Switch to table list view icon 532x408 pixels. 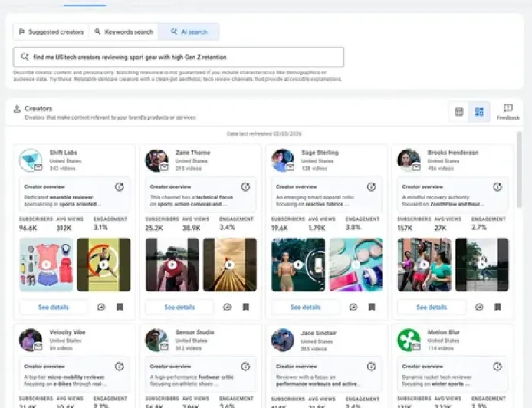click(458, 112)
